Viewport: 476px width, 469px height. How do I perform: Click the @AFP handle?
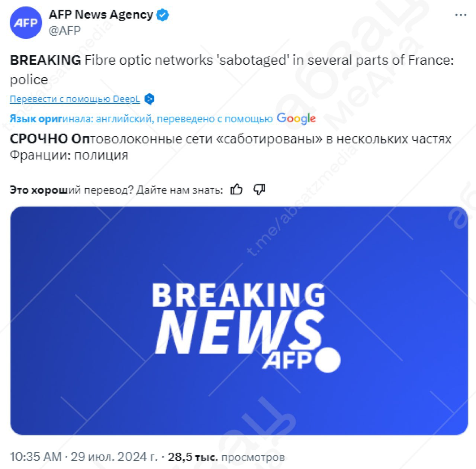[x=65, y=30]
